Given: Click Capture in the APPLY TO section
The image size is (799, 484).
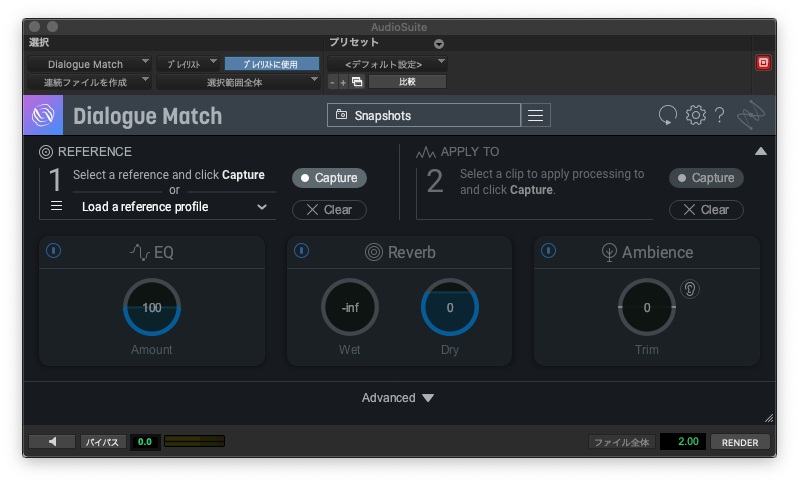Looking at the screenshot, I should tap(706, 178).
